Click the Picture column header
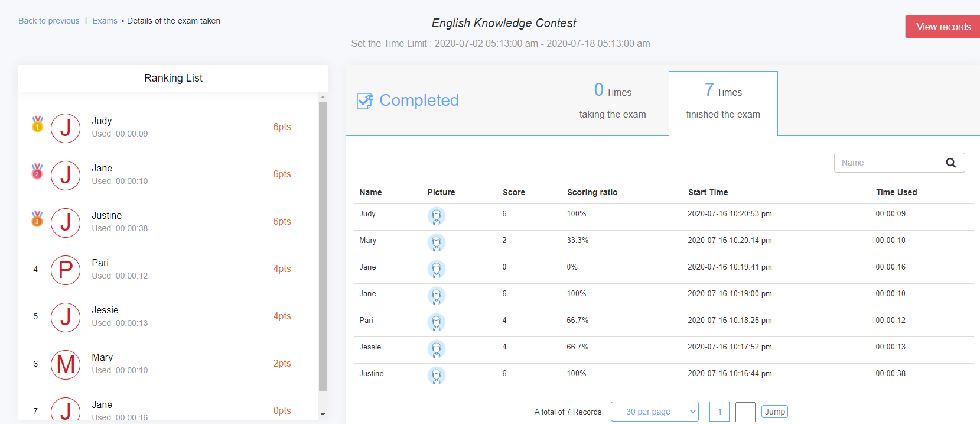This screenshot has height=424, width=980. [x=441, y=192]
